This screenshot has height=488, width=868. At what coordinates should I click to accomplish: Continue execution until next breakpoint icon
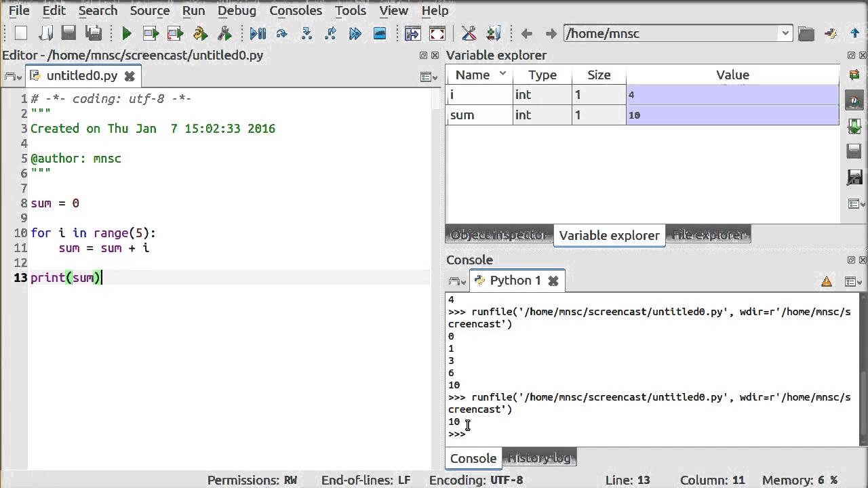click(355, 33)
